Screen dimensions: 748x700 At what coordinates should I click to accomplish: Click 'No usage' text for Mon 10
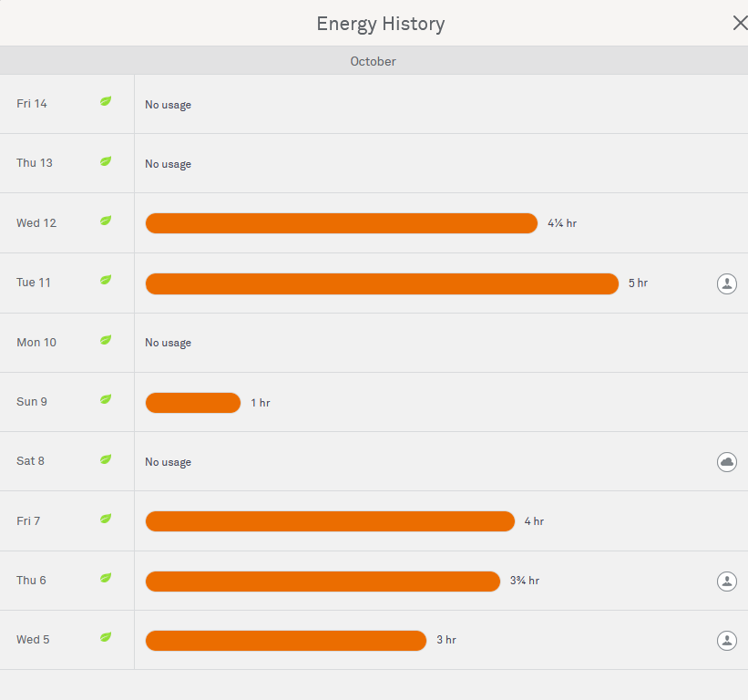[168, 343]
